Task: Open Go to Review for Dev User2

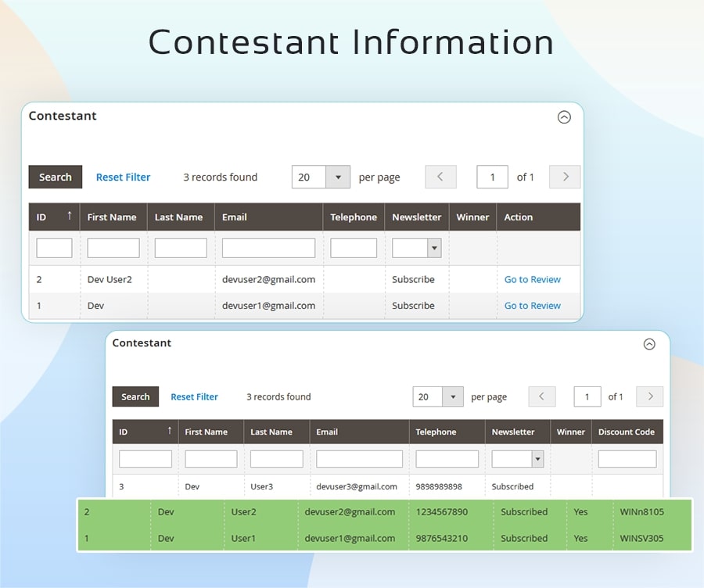Action: point(532,279)
